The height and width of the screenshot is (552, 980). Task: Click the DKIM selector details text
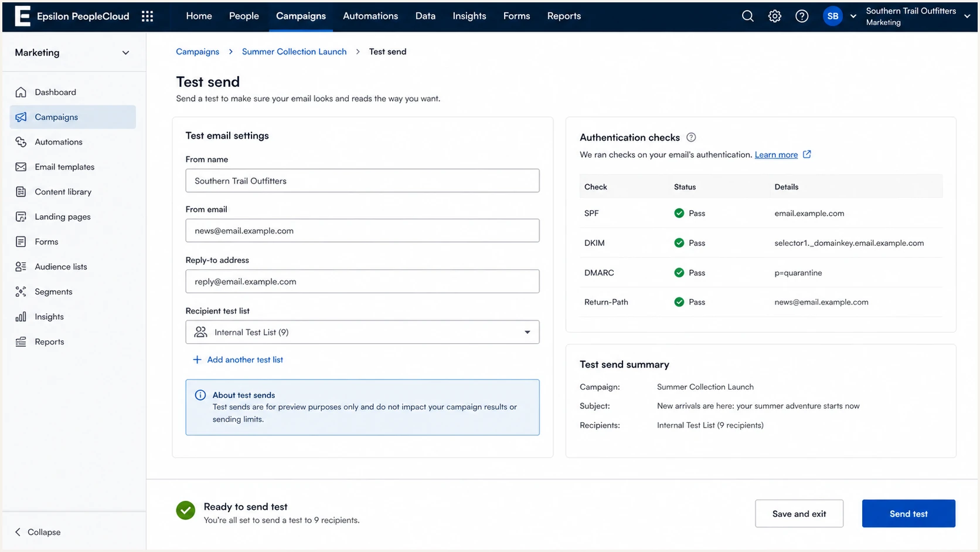849,243
